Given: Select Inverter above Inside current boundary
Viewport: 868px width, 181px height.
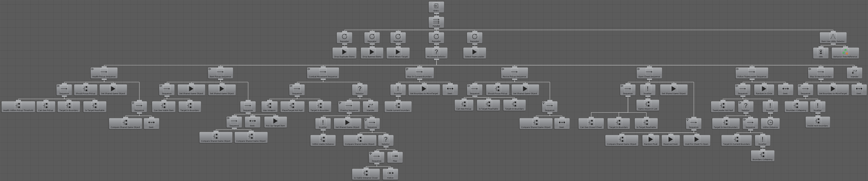Looking at the screenshot, I should pyautogui.click(x=398, y=90).
